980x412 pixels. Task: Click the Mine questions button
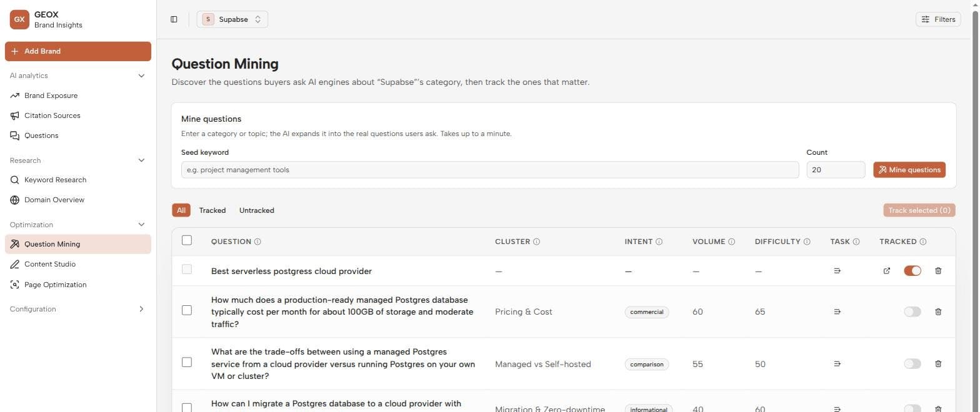pos(909,170)
